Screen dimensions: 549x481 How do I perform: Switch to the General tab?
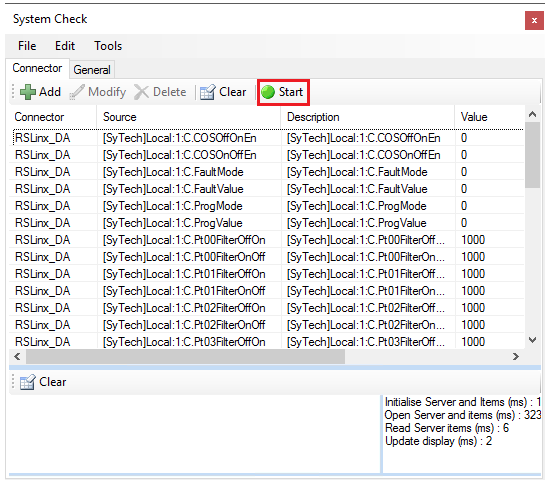(92, 70)
